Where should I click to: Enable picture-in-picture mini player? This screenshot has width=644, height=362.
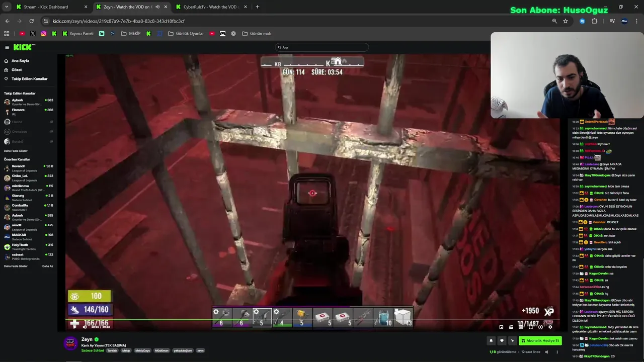pos(501,327)
